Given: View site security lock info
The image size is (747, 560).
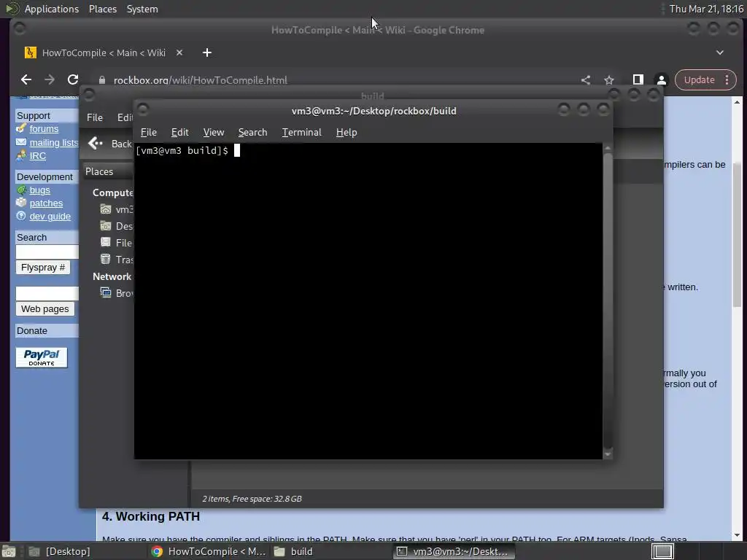Looking at the screenshot, I should click(x=101, y=80).
